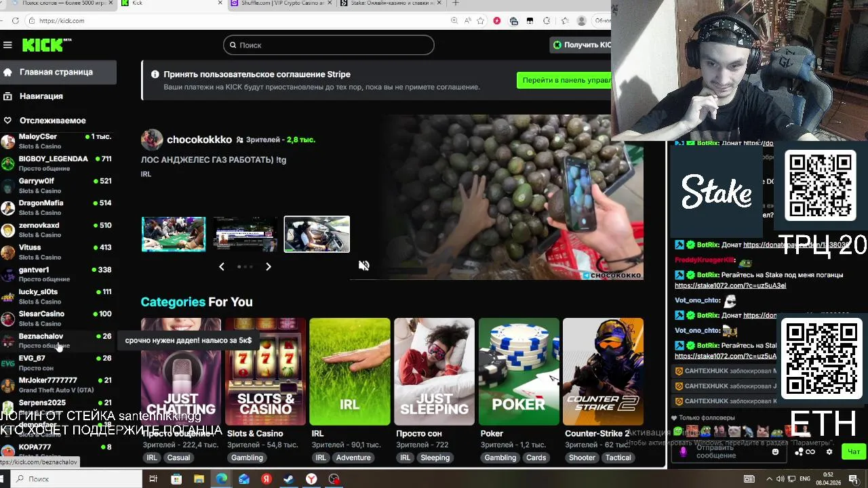Open Poker category card
The width and height of the screenshot is (868, 488).
click(519, 371)
